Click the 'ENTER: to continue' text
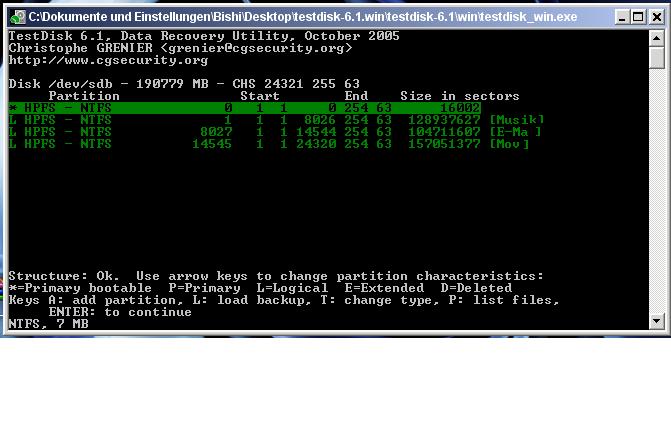Image resolution: width=671 pixels, height=432 pixels. point(120,312)
